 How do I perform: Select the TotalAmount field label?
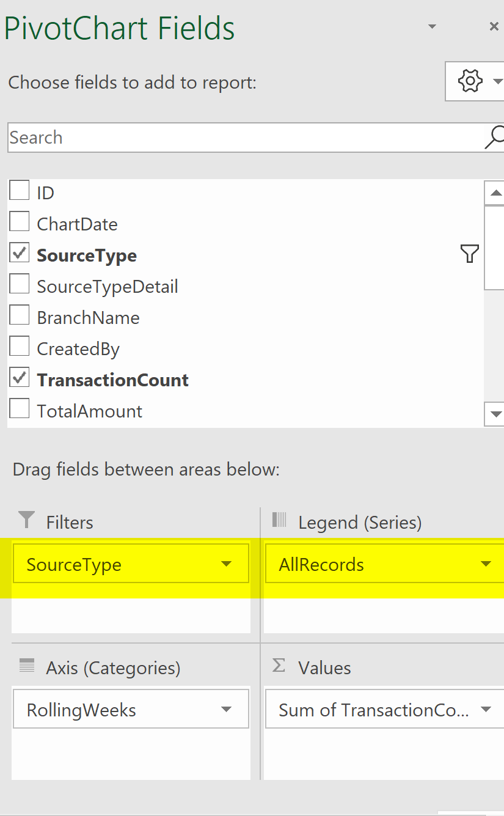[x=90, y=411]
